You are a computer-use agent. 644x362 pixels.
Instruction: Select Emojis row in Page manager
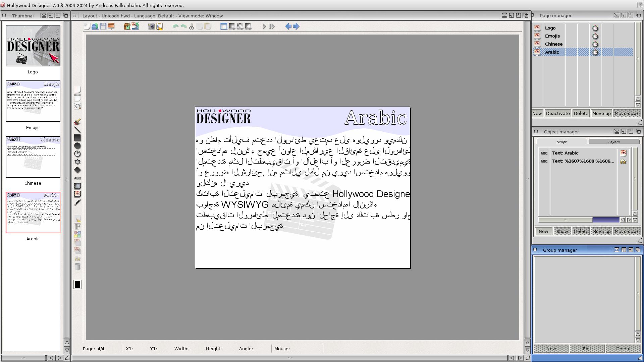tap(583, 36)
